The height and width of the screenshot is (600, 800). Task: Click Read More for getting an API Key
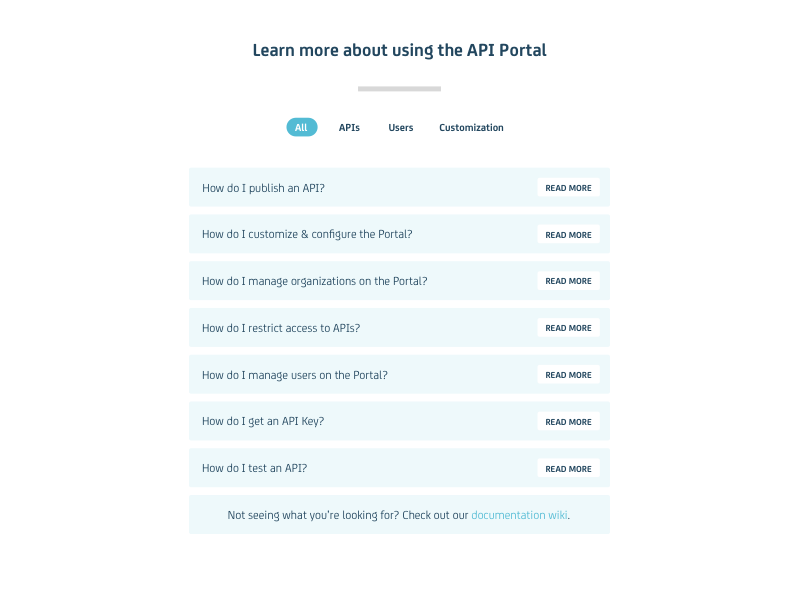568,422
